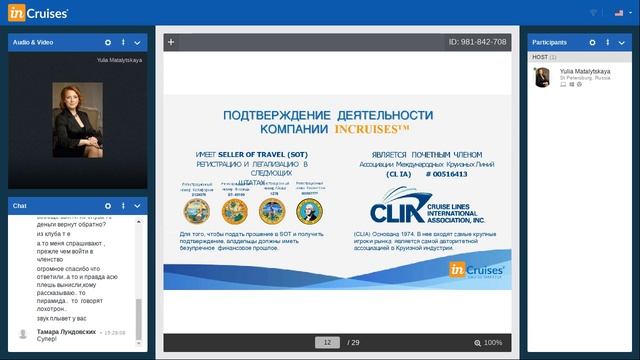The width and height of the screenshot is (640, 360).
Task: Click the HOST (1) group header
Action: click(580, 57)
